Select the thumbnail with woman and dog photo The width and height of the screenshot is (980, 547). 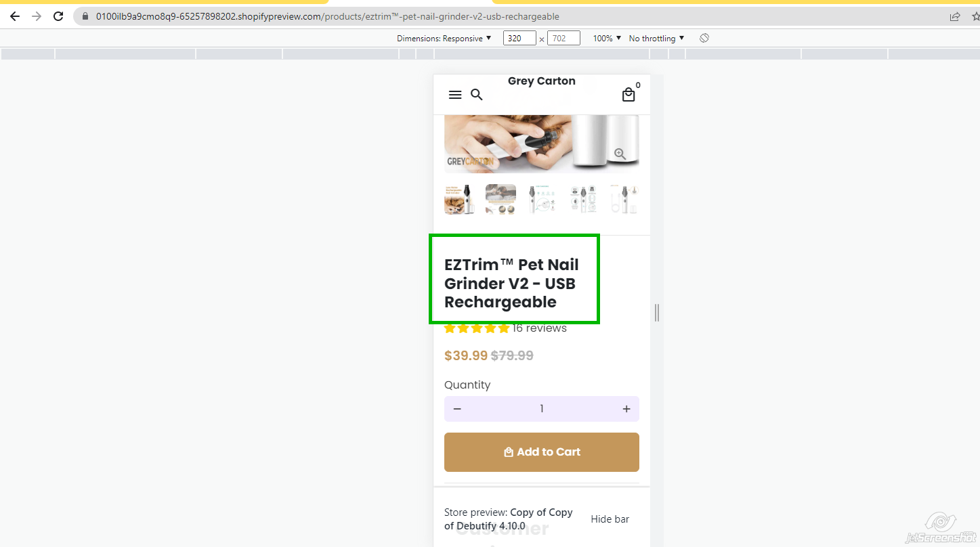501,200
